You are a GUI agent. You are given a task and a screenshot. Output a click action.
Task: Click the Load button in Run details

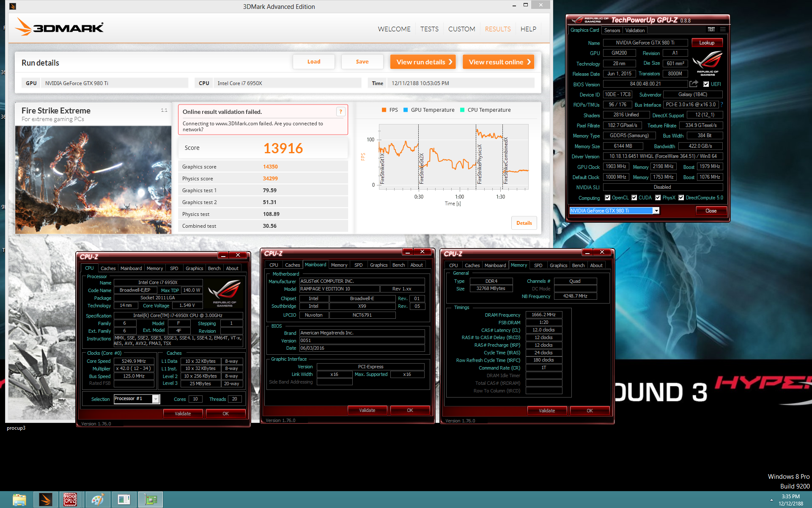(x=314, y=62)
